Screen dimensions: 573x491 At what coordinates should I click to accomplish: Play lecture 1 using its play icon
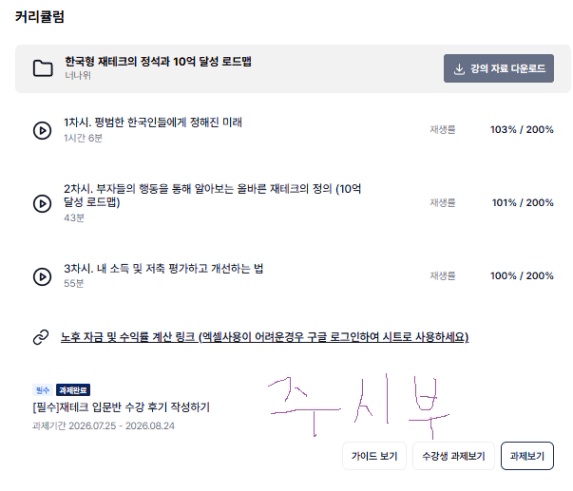point(42,130)
